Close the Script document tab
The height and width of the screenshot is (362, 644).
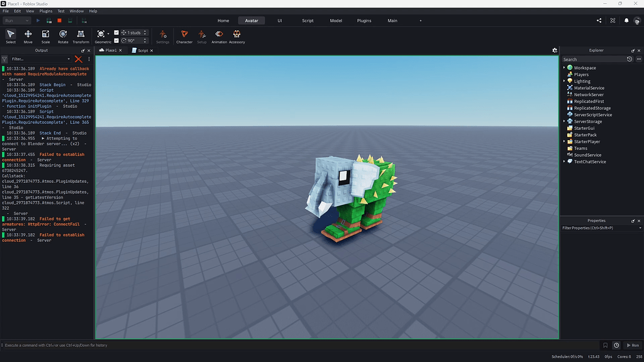[x=152, y=51]
